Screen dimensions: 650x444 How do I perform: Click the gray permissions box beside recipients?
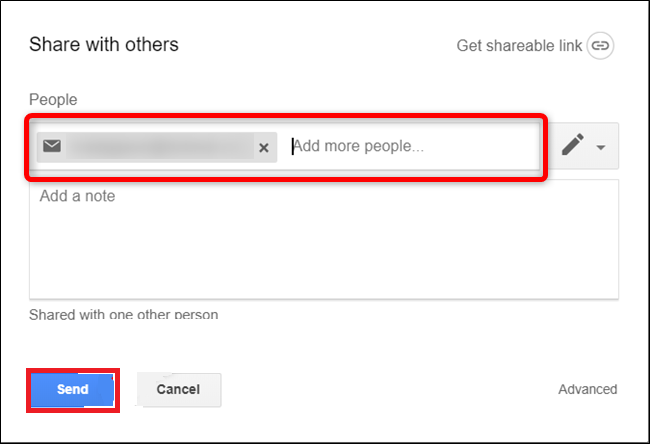click(x=583, y=146)
